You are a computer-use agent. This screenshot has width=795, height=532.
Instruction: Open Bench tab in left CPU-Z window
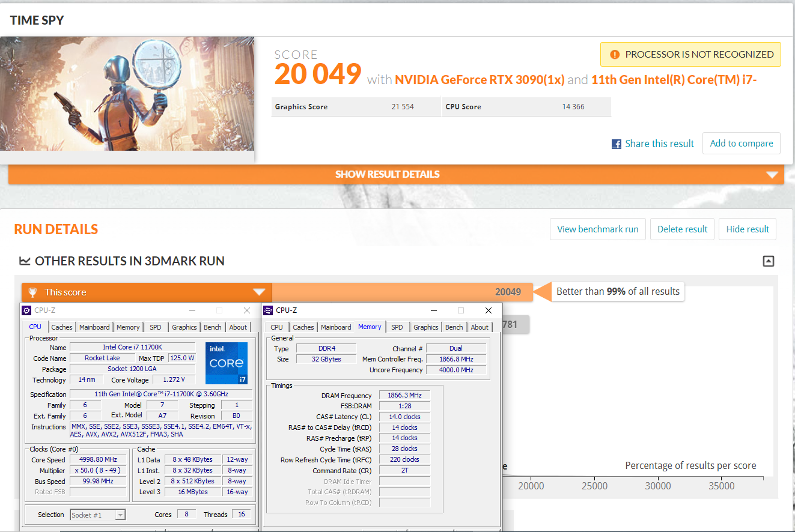point(213,327)
